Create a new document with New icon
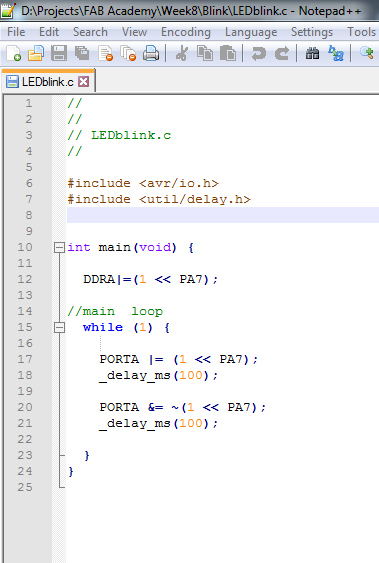 [14, 53]
